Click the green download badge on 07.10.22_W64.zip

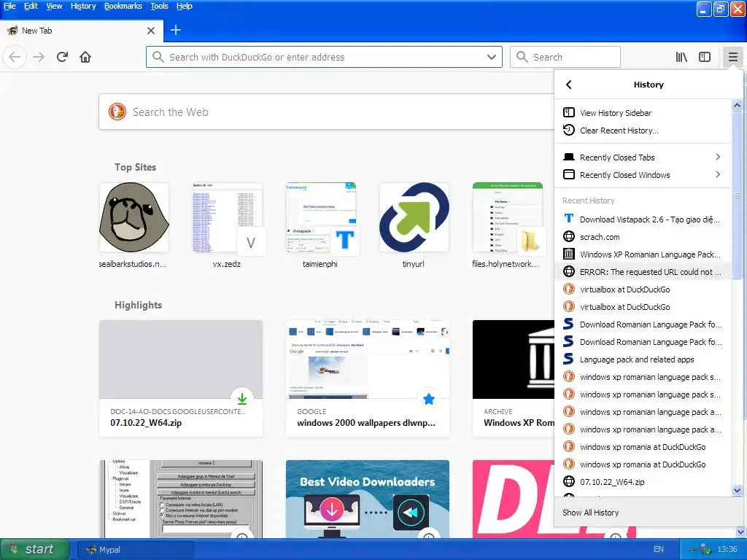(242, 399)
